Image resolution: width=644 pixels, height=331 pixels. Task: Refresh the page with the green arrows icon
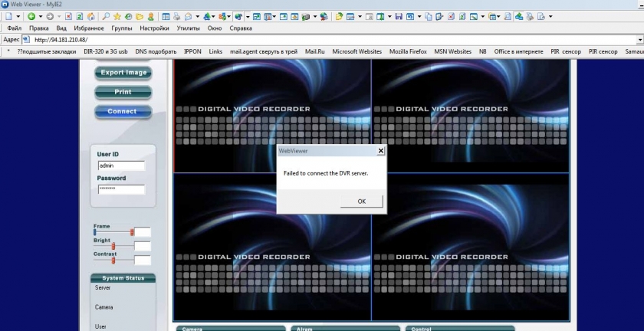[80, 16]
